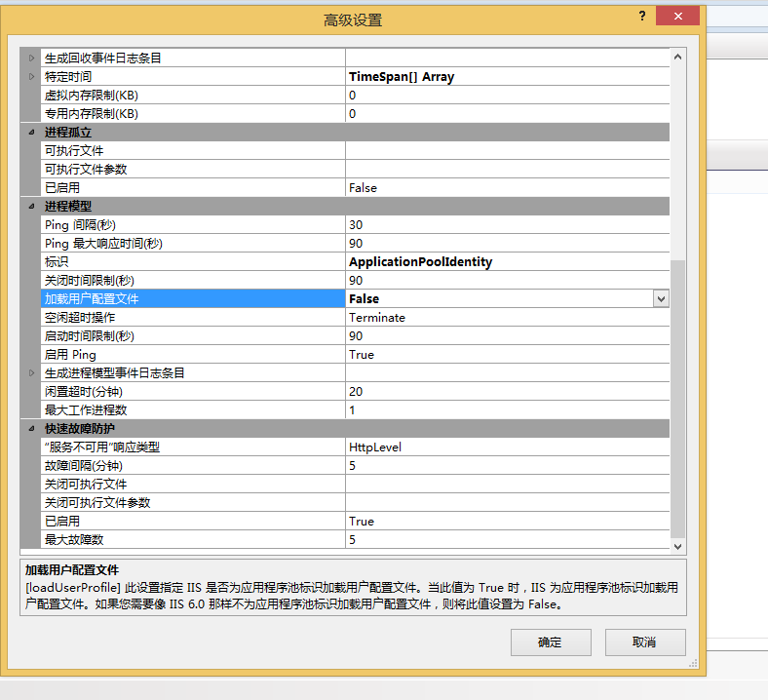Select the 空闲超时操作 property label
The image size is (768, 700).
[x=80, y=318]
